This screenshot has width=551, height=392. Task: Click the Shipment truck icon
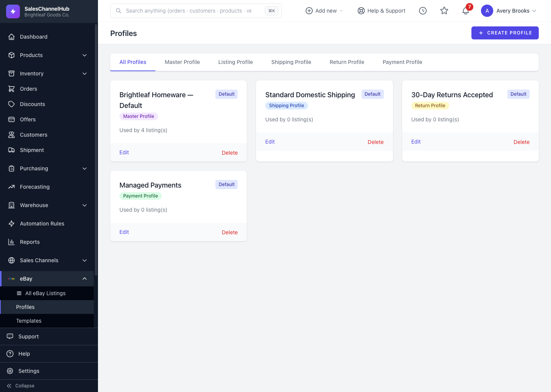11,150
